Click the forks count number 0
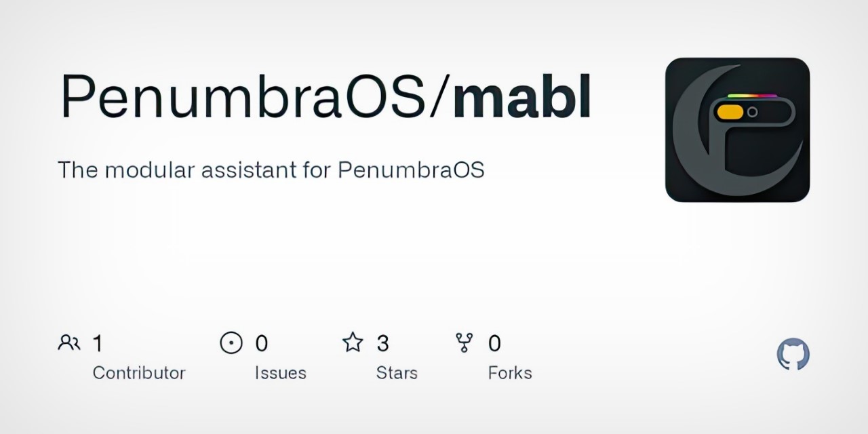Viewport: 868px width, 434px height. pyautogui.click(x=494, y=344)
